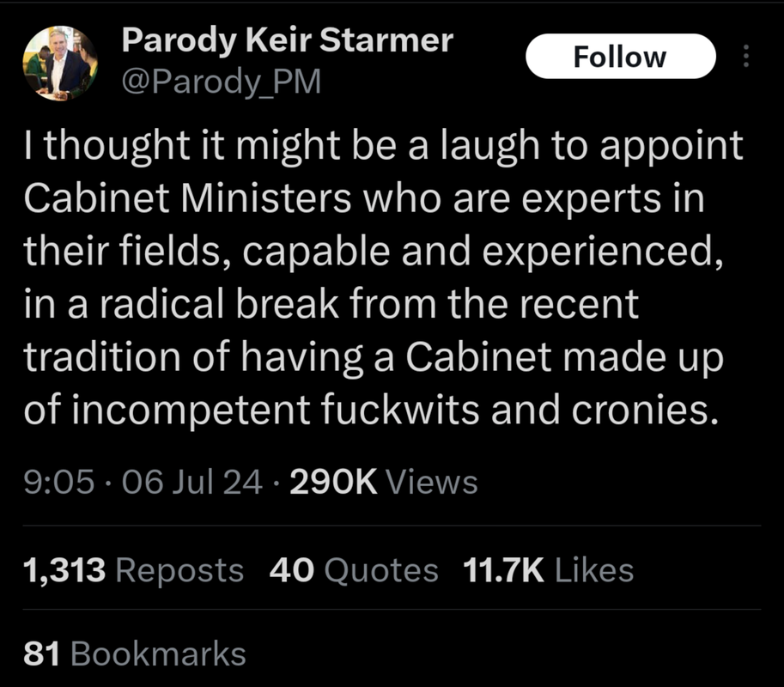Click tweet line 'tradition of having a Cabinet'

[374, 358]
